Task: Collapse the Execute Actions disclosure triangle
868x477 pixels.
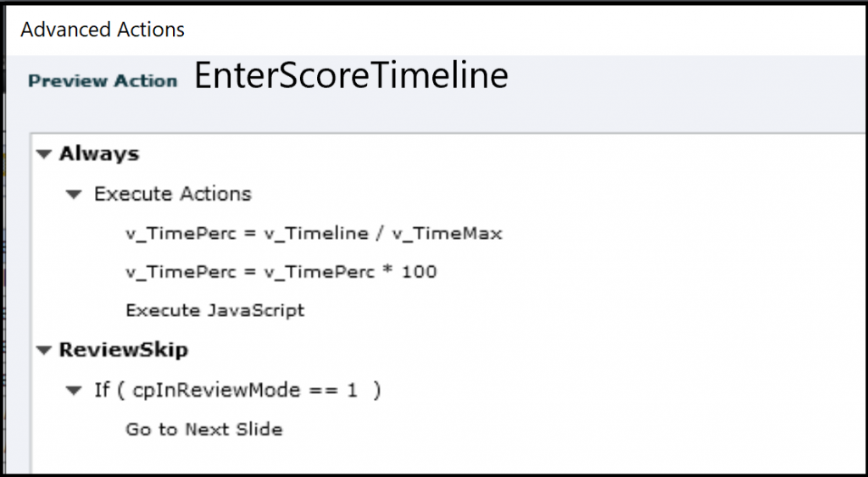Action: [75, 194]
